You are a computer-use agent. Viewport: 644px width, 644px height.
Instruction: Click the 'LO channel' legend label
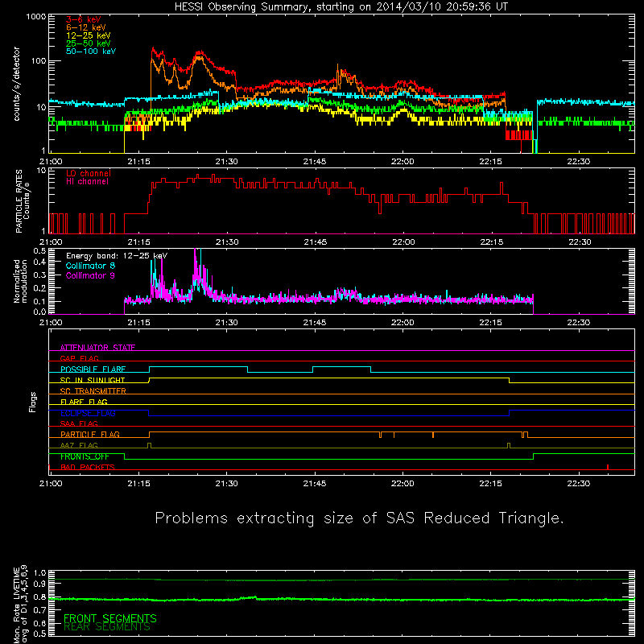[x=89, y=173]
